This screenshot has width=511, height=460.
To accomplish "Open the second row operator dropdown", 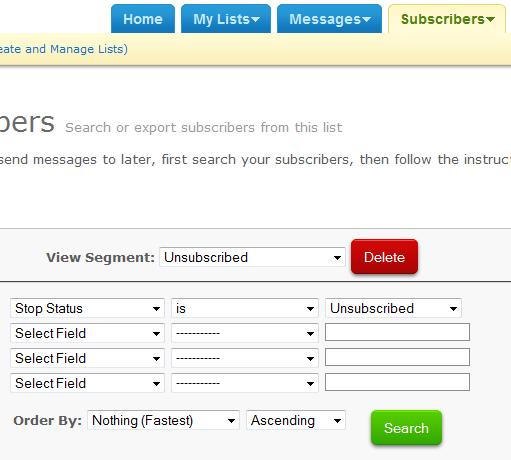I will (x=245, y=333).
